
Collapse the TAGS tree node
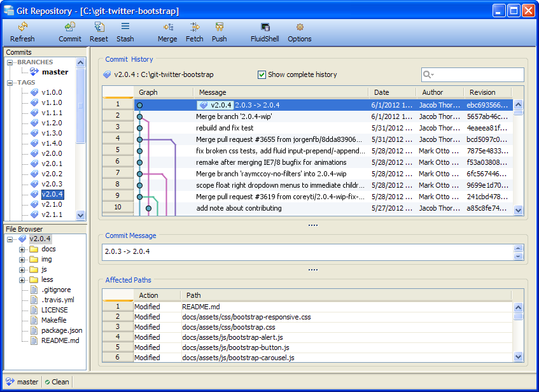click(x=10, y=83)
